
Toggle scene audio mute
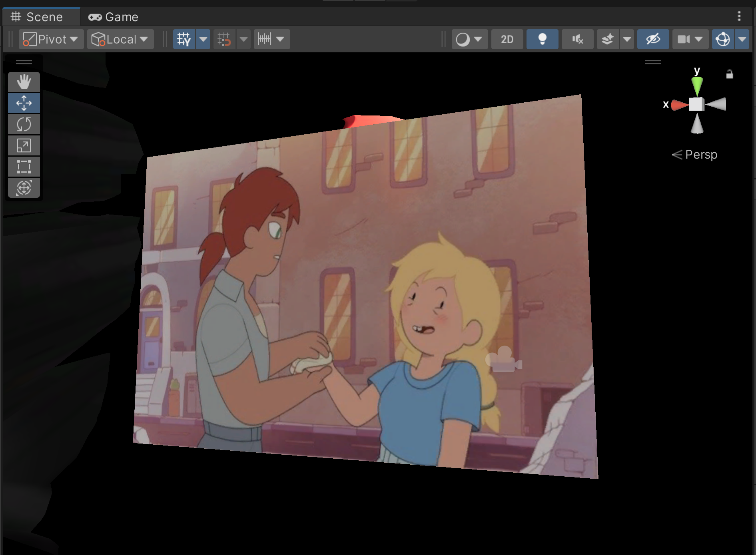point(577,39)
